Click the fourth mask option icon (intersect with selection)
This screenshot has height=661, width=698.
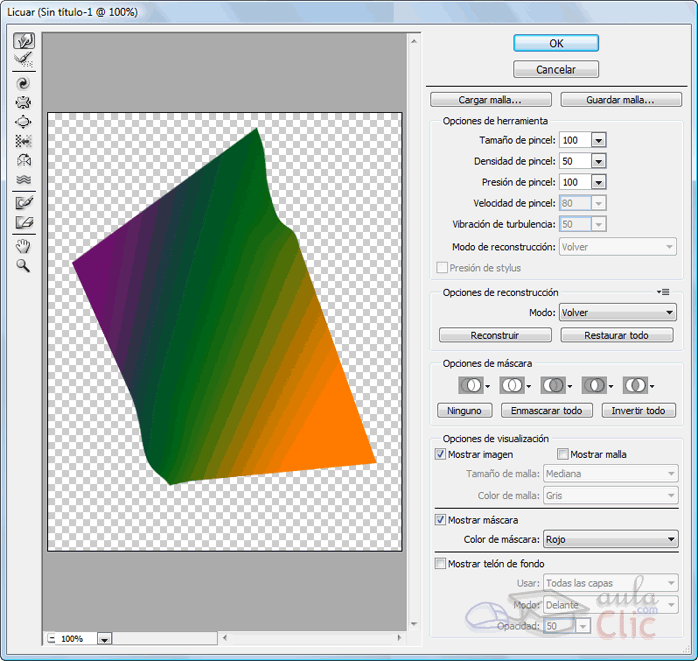(594, 385)
